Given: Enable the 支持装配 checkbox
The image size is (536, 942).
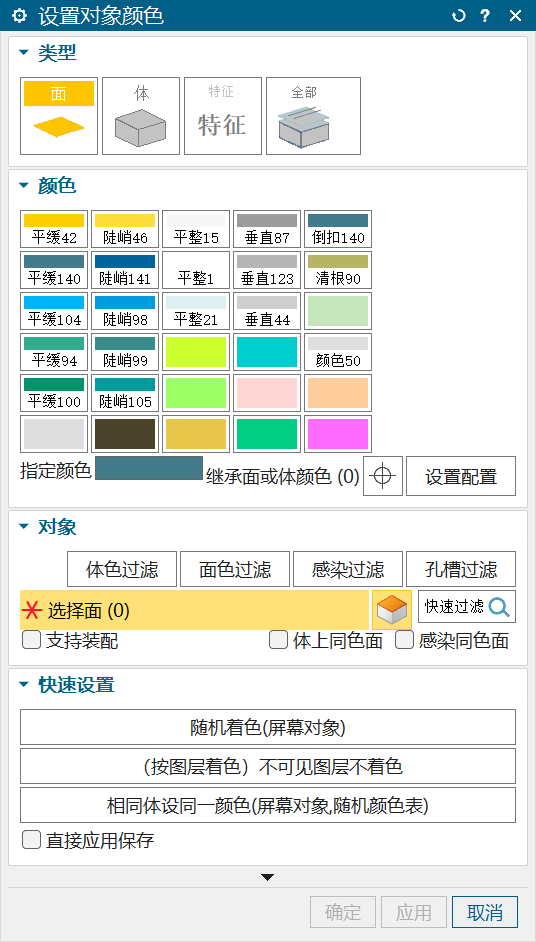Looking at the screenshot, I should (31, 640).
